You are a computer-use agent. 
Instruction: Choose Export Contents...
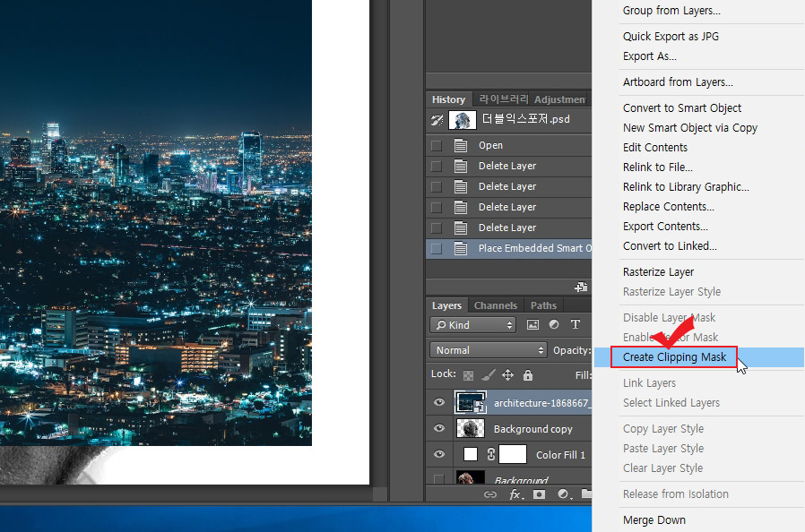[x=665, y=227]
